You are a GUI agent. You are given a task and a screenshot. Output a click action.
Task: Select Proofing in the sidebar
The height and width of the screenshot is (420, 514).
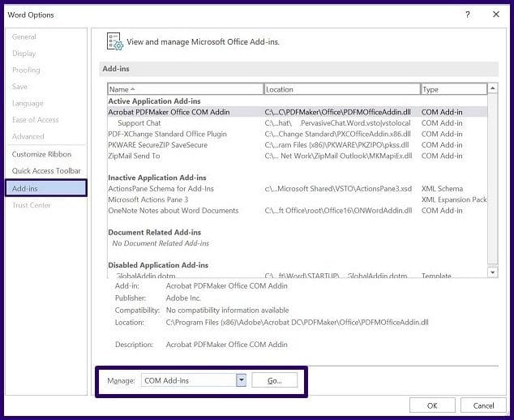(x=26, y=71)
